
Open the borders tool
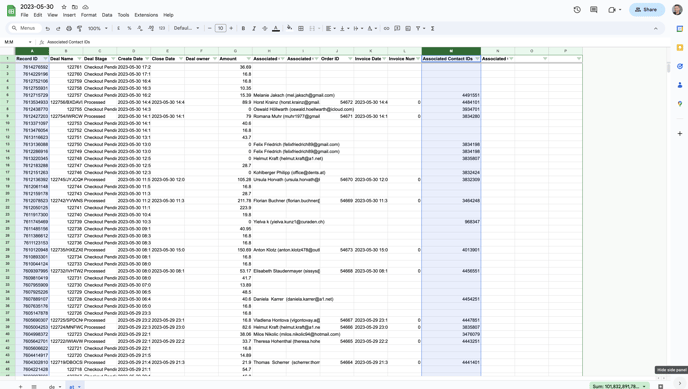[301, 29]
